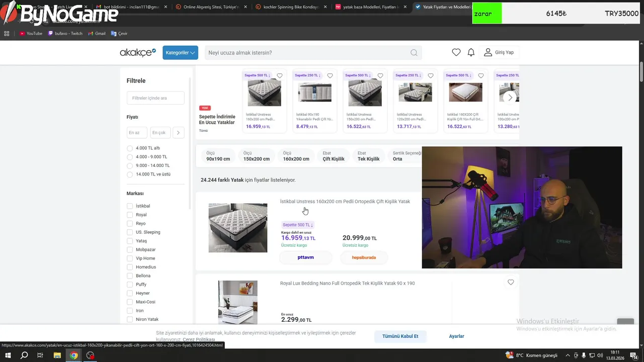Image resolution: width=644 pixels, height=362 pixels.
Task: Click the En az price field
Action: click(137, 133)
